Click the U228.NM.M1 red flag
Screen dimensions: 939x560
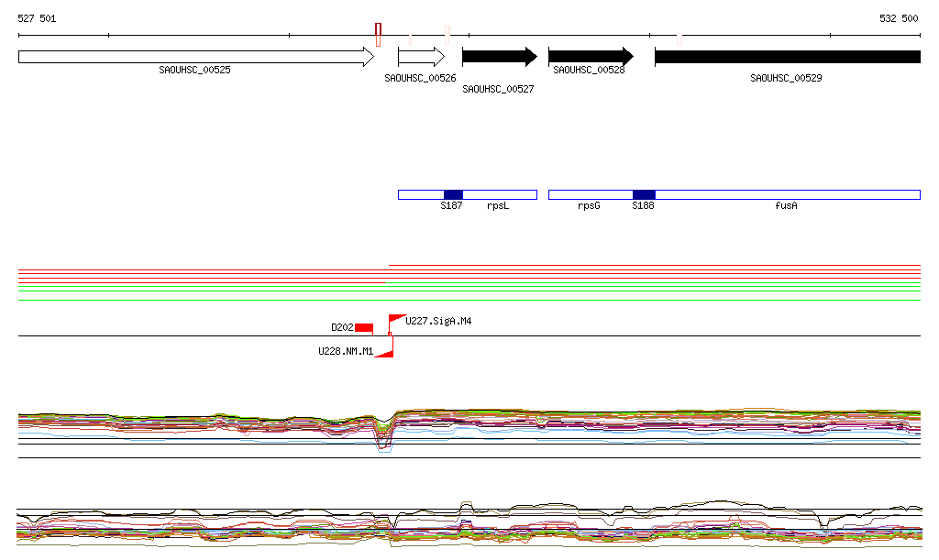click(x=385, y=353)
